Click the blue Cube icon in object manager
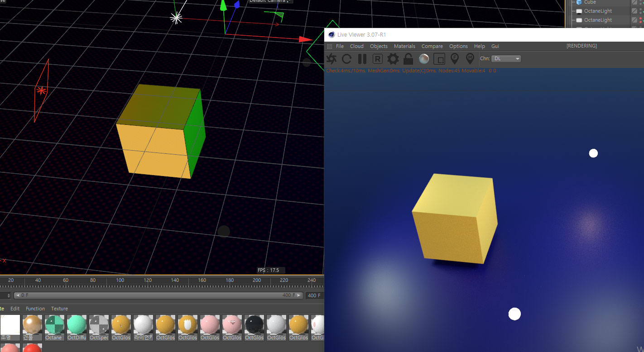 coord(579,2)
